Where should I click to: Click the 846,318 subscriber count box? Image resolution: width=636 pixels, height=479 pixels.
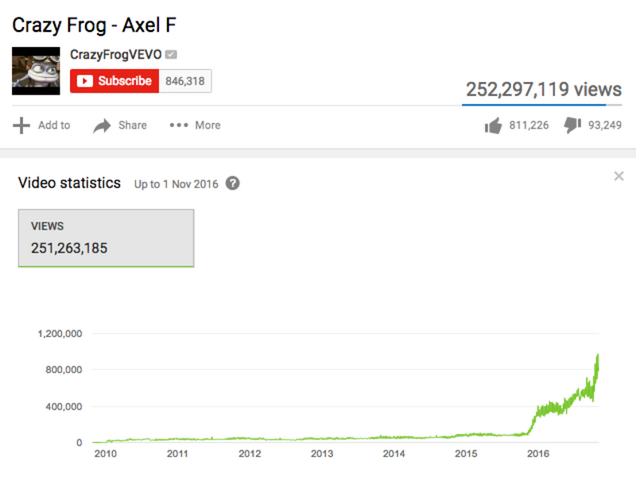pos(184,81)
